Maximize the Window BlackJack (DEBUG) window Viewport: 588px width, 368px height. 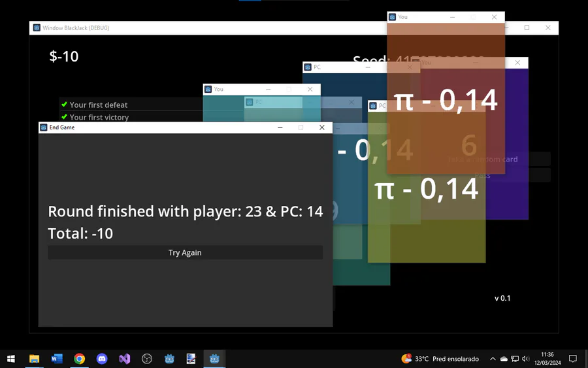[x=527, y=27]
